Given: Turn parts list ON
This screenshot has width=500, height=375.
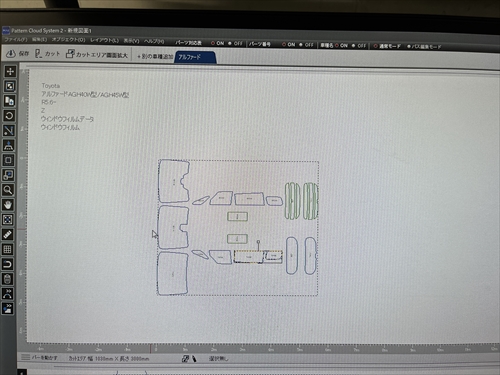Looking at the screenshot, I should (x=217, y=43).
